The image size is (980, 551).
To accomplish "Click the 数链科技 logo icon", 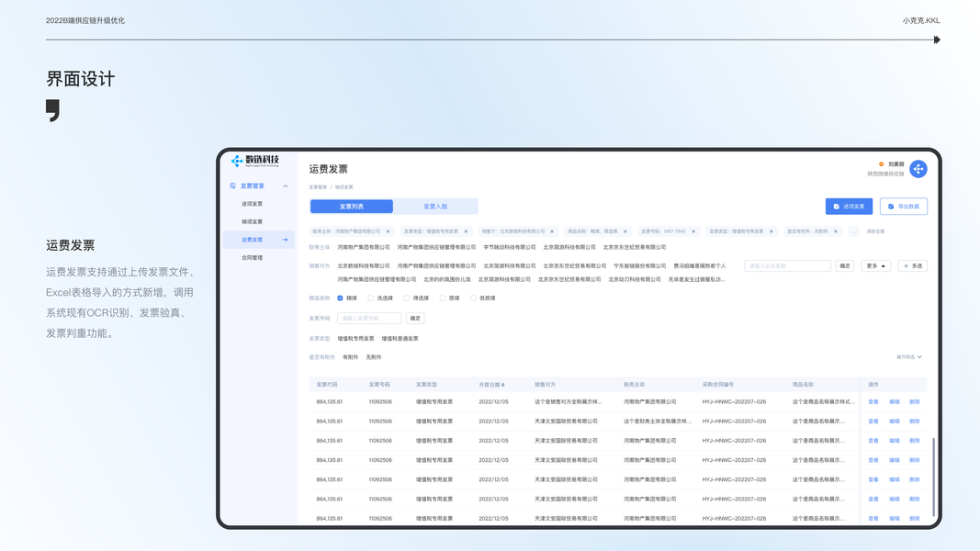I will tap(237, 161).
